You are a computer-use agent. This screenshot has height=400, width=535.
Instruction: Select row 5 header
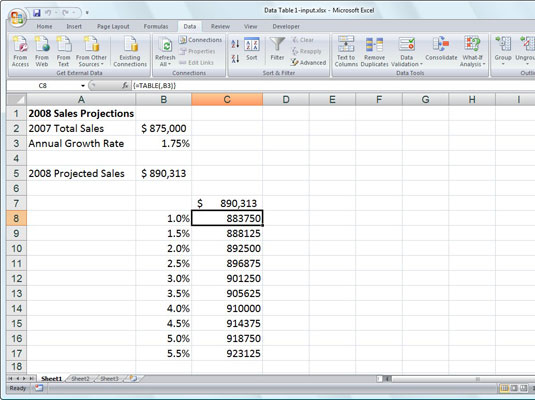(16, 173)
